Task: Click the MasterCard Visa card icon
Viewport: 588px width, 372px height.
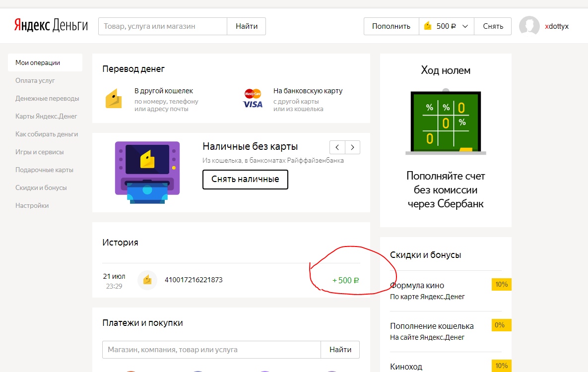Action: point(253,98)
